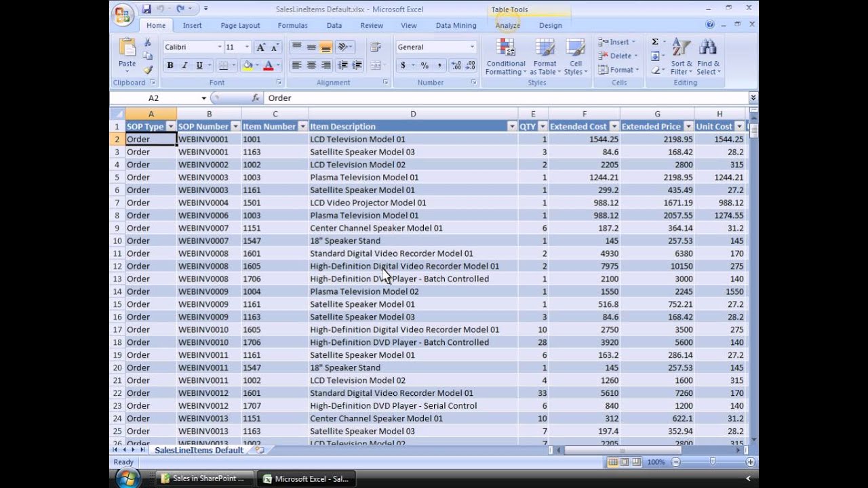Open font size dropdown

point(248,47)
